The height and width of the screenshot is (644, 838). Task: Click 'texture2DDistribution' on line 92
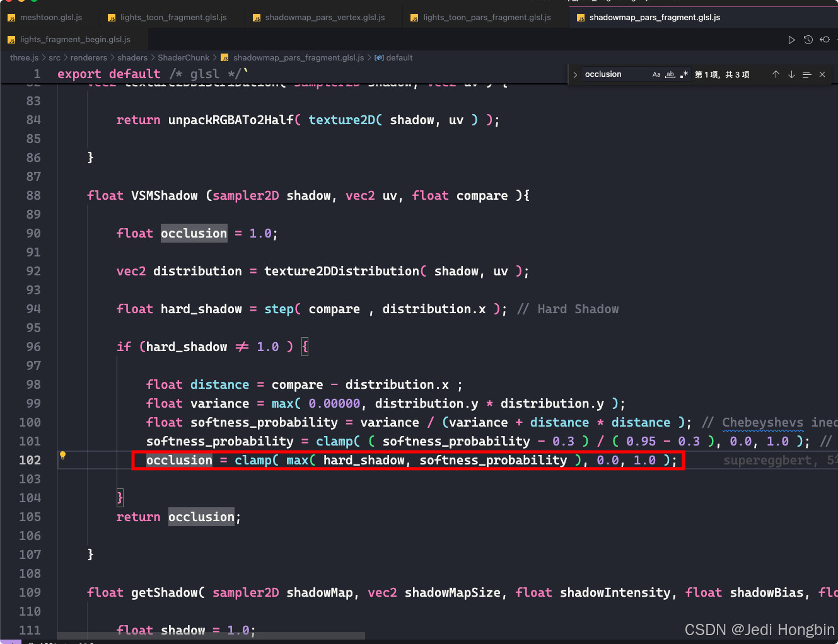click(x=342, y=271)
